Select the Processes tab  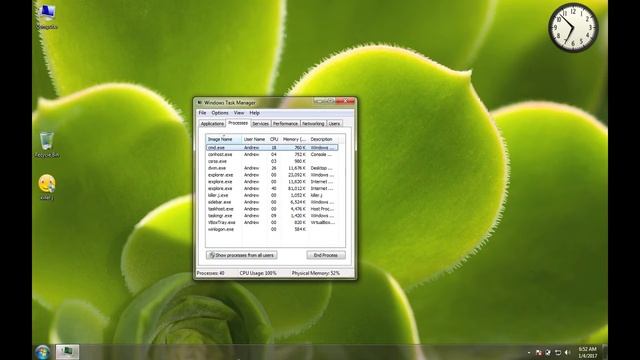[238, 122]
